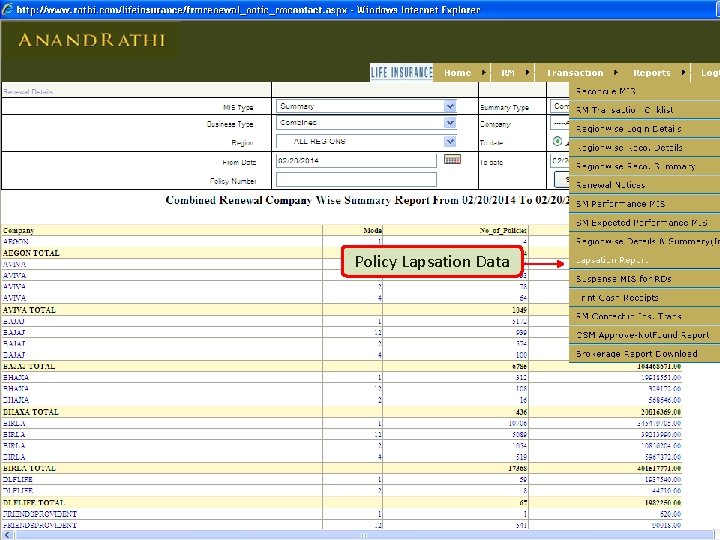
Task: Click the Policy Number input field
Action: click(356, 180)
